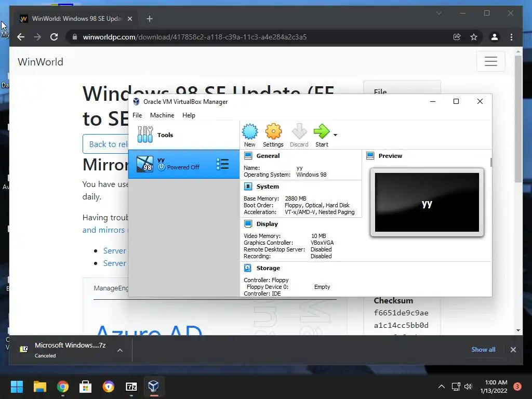Screen dimensions: 532x399
Task: Open a new Chrome tab
Action: [x=150, y=19]
